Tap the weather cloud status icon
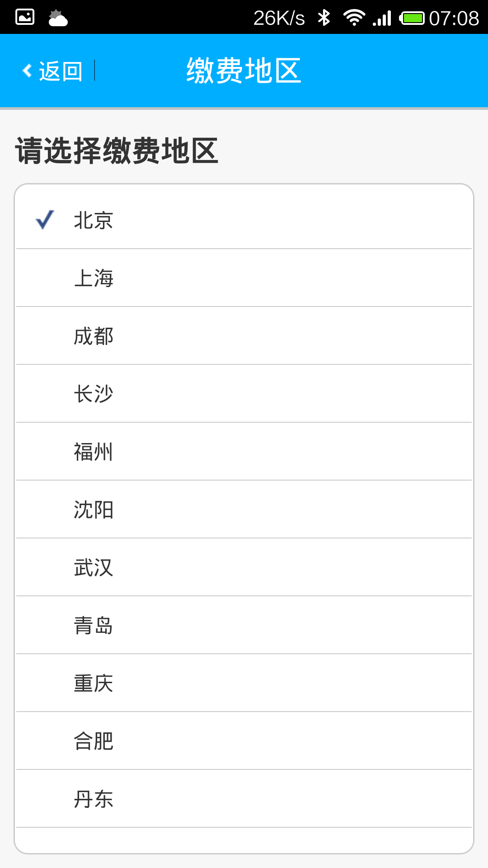Screen dimensions: 488x868 [58, 18]
